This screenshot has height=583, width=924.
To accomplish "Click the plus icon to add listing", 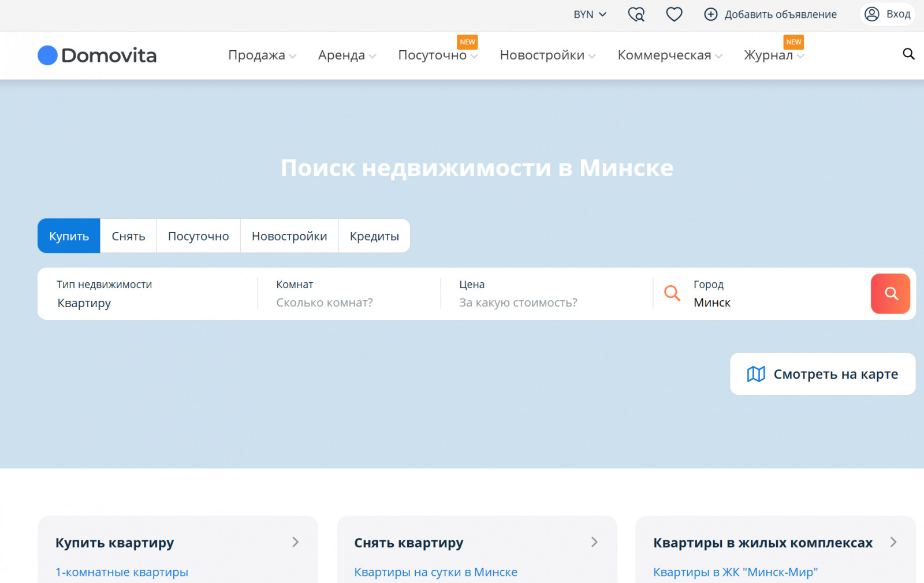I will pyautogui.click(x=711, y=14).
